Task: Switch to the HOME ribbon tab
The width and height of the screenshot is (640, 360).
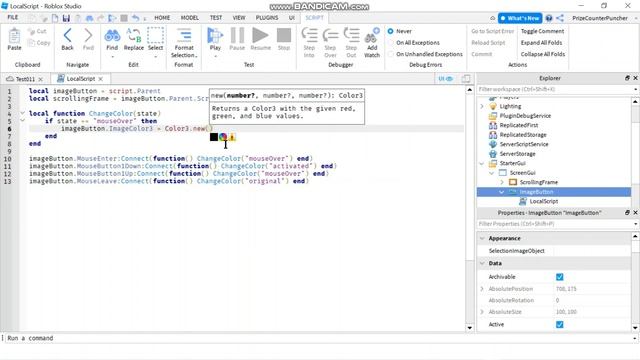Action: (162, 18)
